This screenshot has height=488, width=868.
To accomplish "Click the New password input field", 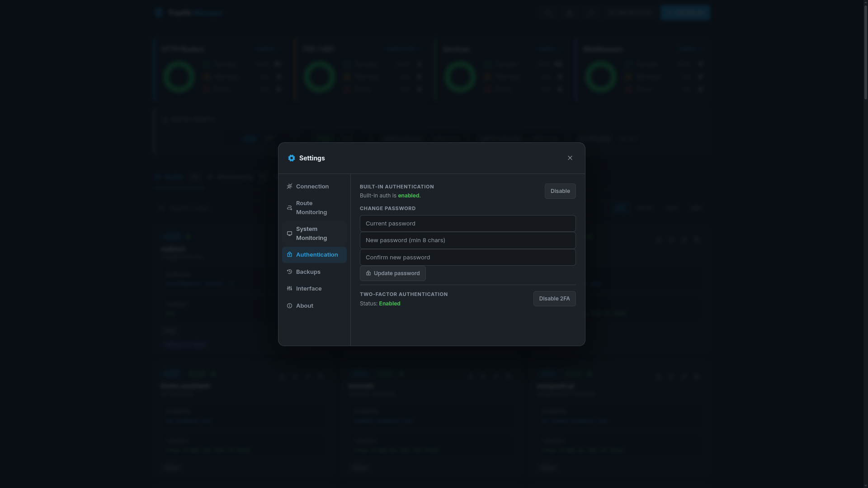I will [x=467, y=240].
